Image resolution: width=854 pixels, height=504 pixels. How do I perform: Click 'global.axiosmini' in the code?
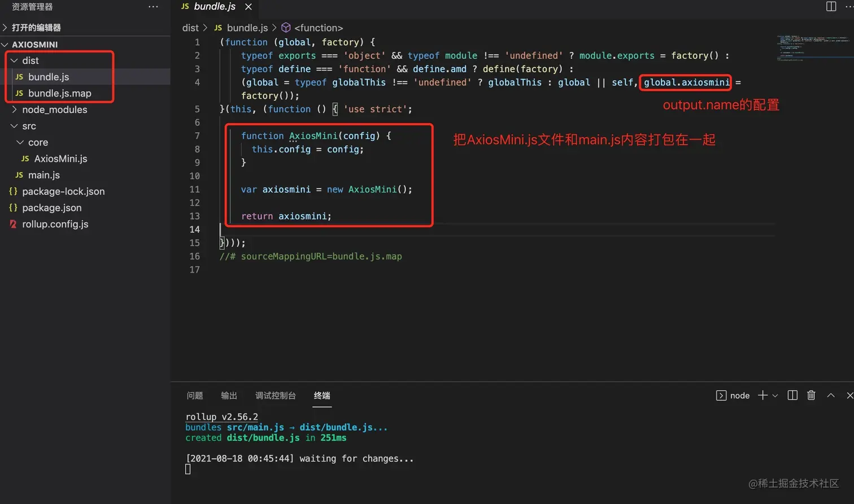point(687,82)
